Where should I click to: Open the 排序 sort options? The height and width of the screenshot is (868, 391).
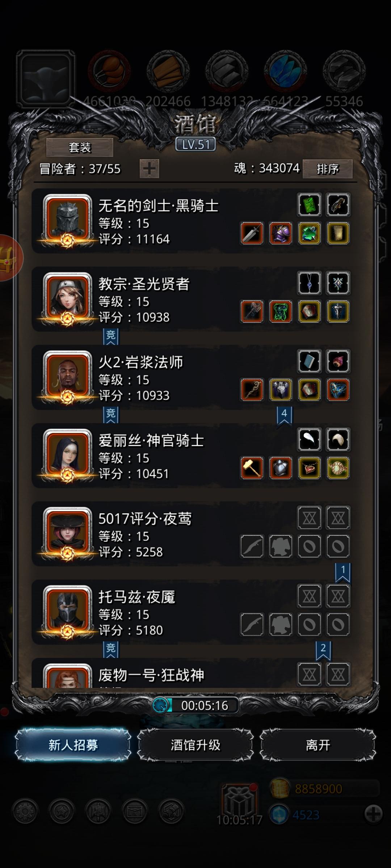[x=328, y=169]
